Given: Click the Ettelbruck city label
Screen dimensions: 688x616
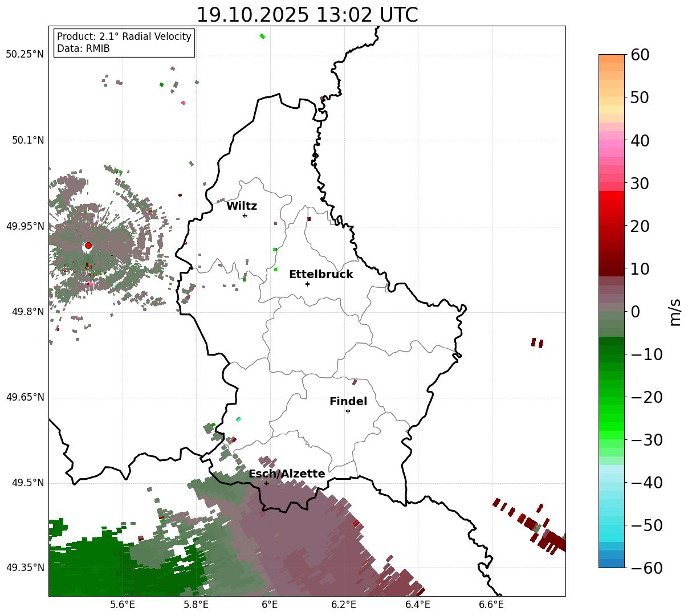Looking at the screenshot, I should [x=321, y=275].
